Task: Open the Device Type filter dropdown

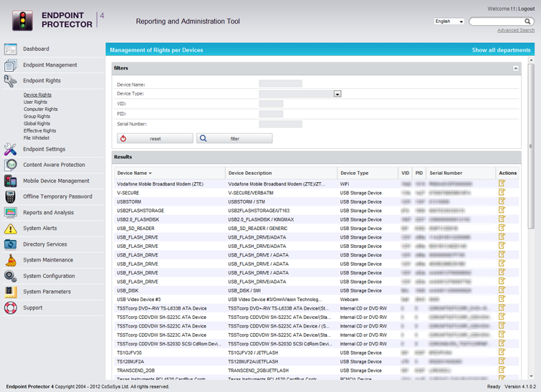Action: pos(337,94)
